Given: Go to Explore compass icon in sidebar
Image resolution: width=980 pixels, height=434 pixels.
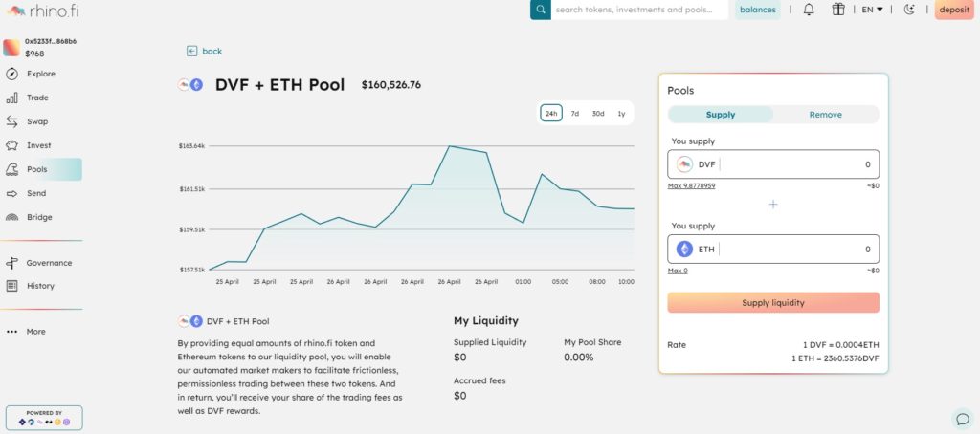Looking at the screenshot, I should pos(11,74).
